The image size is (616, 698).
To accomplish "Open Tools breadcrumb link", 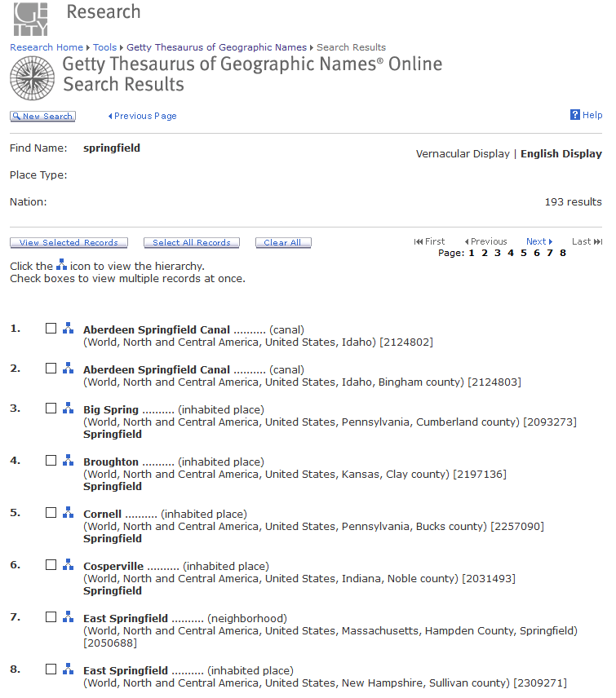I will pyautogui.click(x=104, y=47).
